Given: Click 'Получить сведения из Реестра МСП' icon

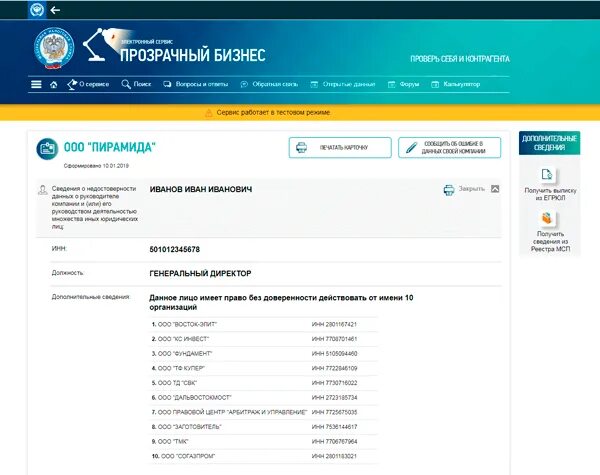Looking at the screenshot, I should pyautogui.click(x=547, y=219).
